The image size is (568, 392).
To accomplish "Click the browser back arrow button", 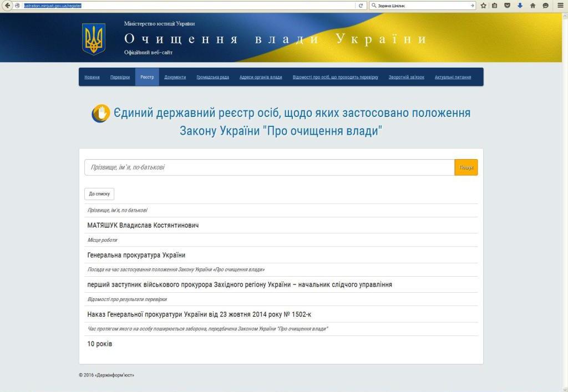I will point(7,6).
